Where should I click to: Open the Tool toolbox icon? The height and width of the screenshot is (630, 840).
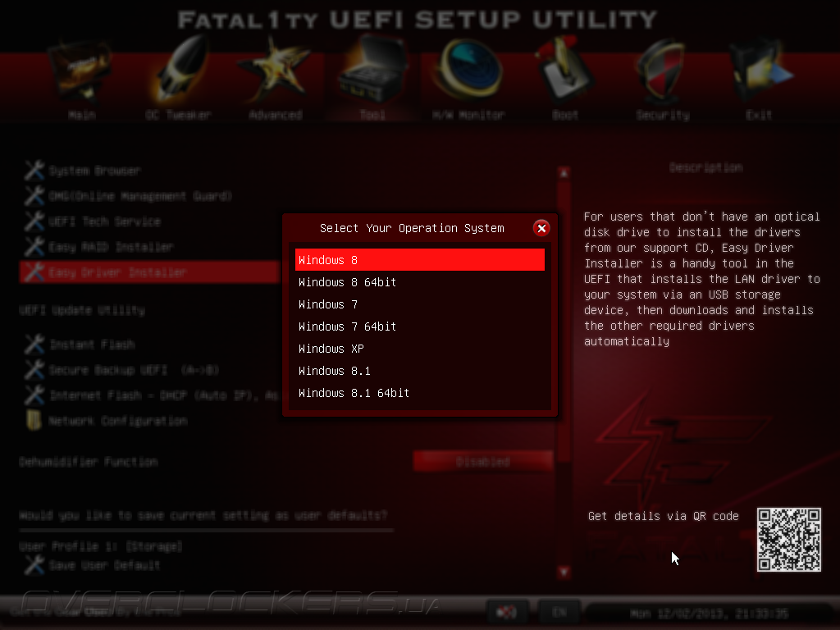click(x=372, y=69)
